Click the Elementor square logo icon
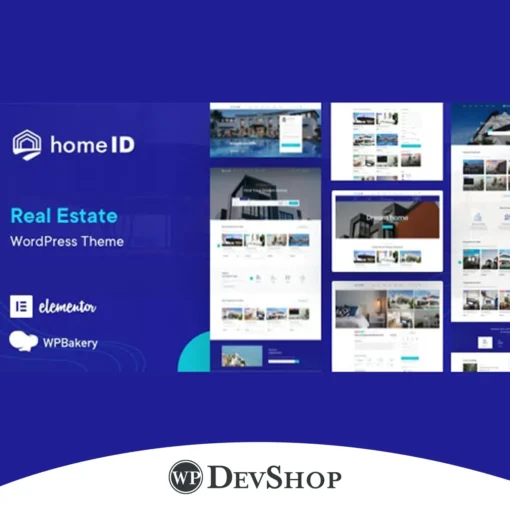510x510 pixels. pos(21,306)
